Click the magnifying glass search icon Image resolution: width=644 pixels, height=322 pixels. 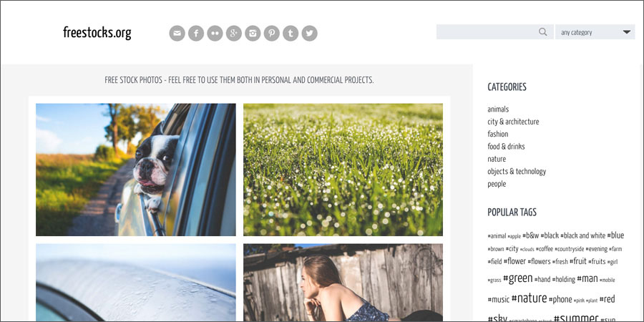point(543,32)
